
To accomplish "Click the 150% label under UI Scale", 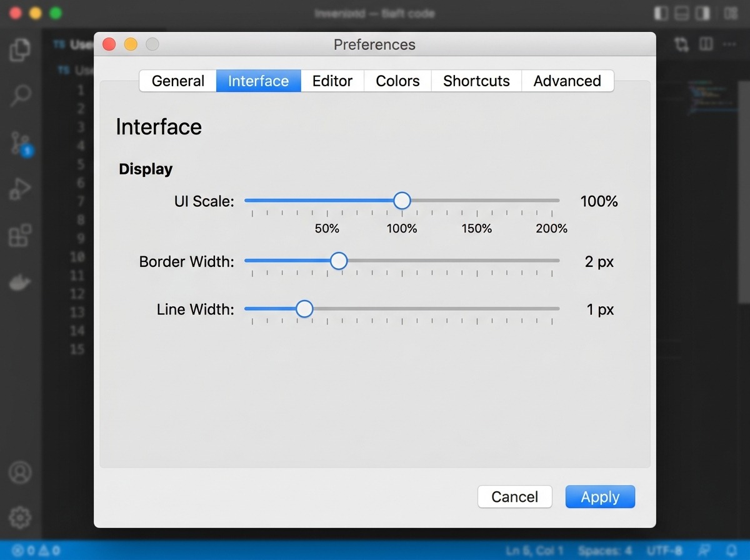I will click(477, 229).
